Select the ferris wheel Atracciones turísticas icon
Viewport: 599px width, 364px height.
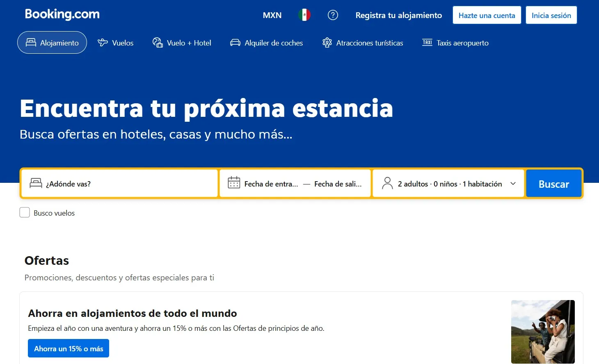point(327,42)
